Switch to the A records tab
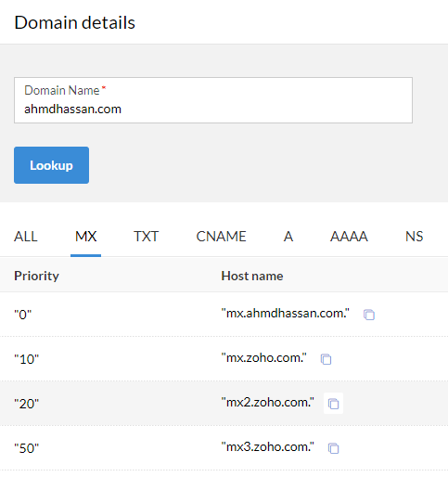Image resolution: width=448 pixels, height=477 pixels. [x=288, y=237]
